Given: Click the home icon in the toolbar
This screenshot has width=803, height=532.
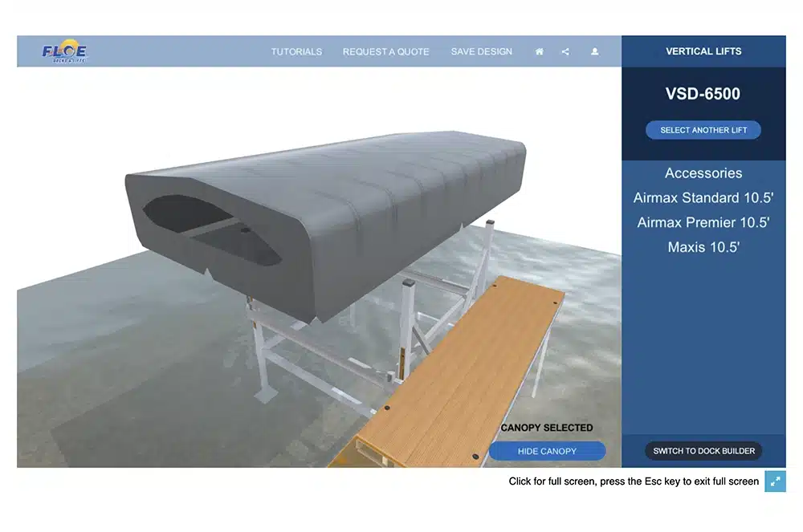Looking at the screenshot, I should [x=539, y=51].
